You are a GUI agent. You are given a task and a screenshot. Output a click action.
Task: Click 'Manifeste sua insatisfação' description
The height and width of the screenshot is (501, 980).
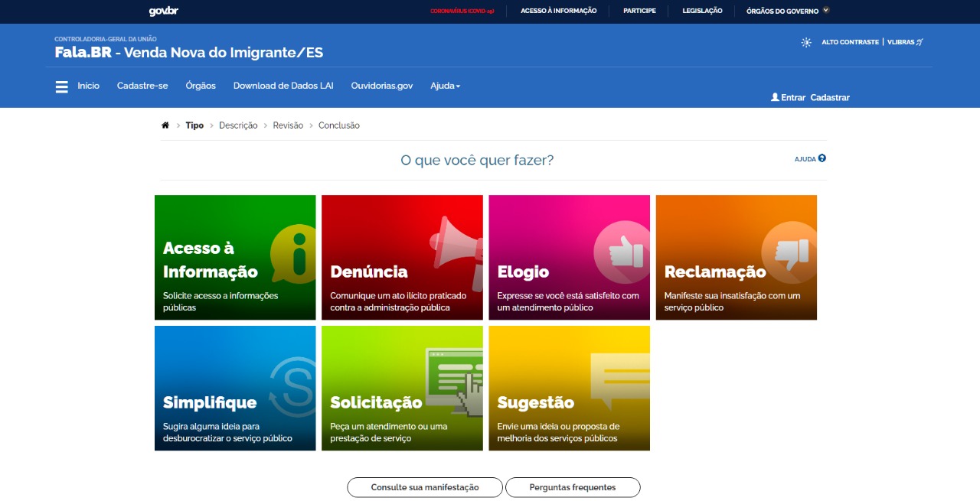pos(732,301)
